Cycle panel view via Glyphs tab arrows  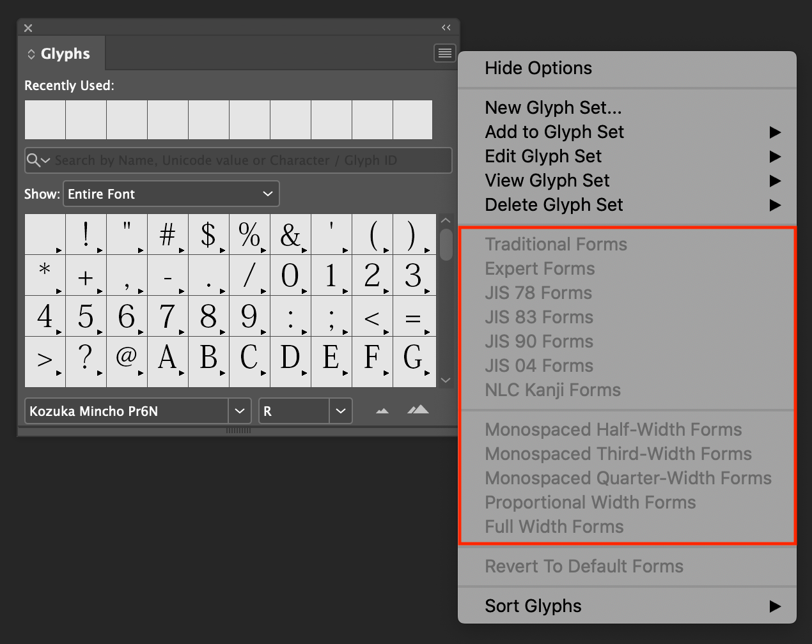[31, 54]
